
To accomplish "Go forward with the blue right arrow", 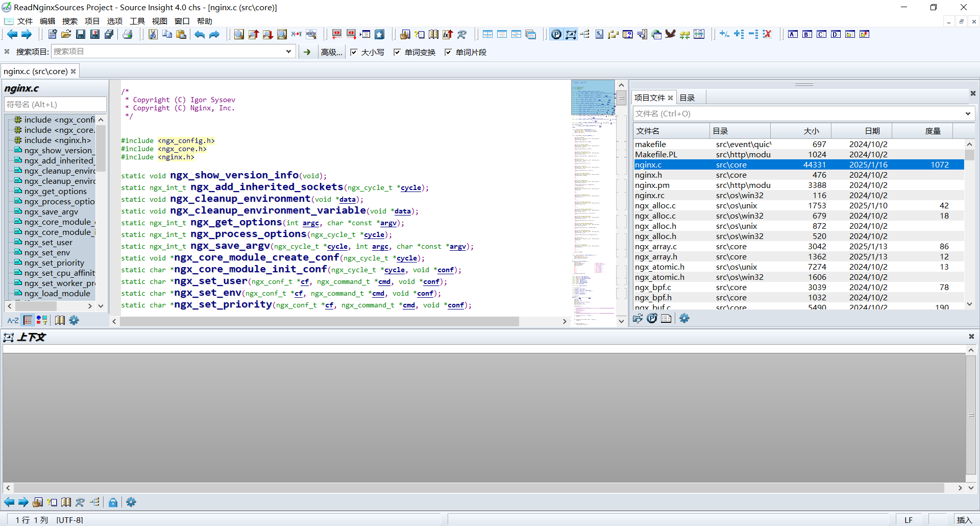I will click(27, 34).
